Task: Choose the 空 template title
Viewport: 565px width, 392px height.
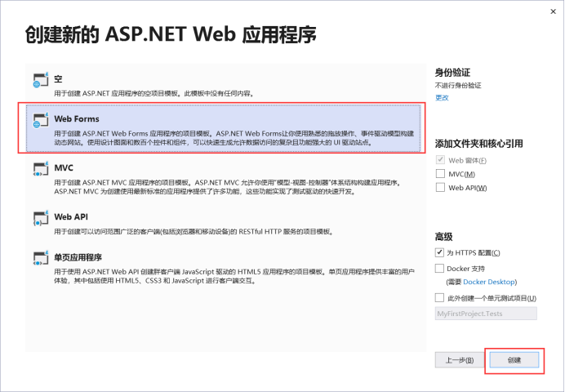Action: point(58,78)
